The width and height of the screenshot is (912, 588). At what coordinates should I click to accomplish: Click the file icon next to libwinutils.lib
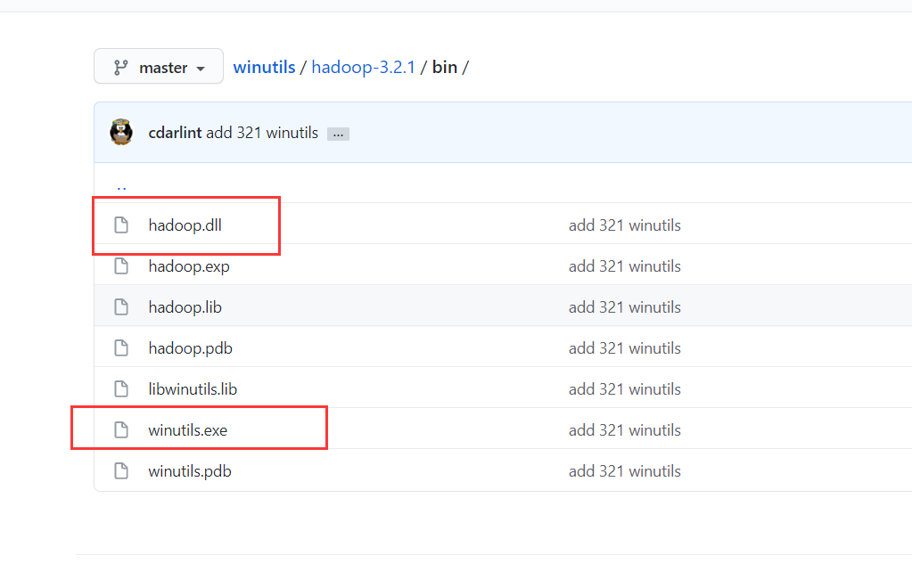(x=120, y=388)
